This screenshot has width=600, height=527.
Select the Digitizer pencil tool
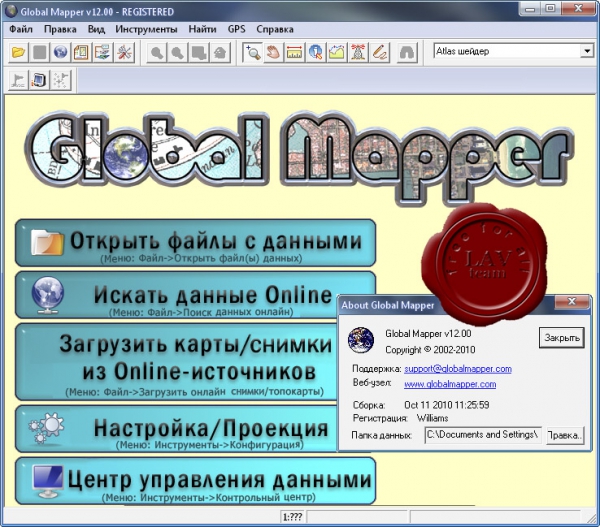coord(379,52)
